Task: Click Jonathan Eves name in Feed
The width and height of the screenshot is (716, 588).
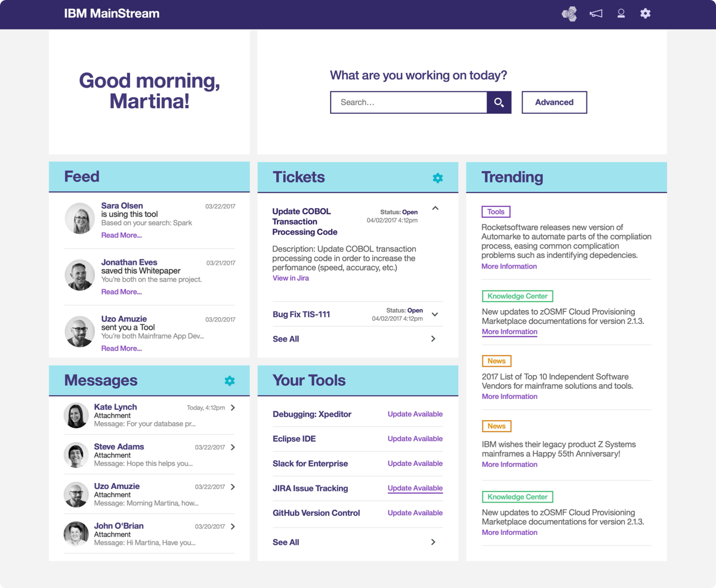Action: 129,262
